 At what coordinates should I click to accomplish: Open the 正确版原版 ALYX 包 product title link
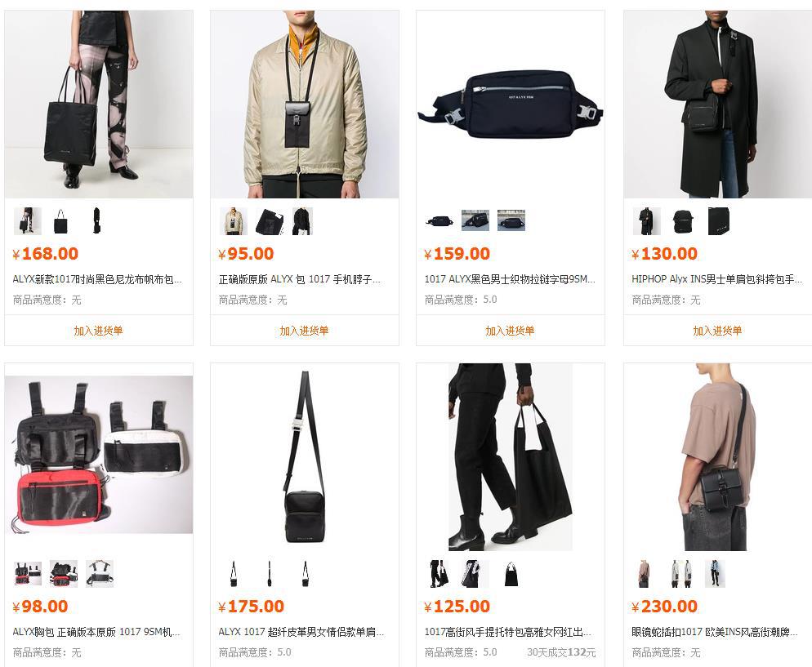[x=300, y=279]
